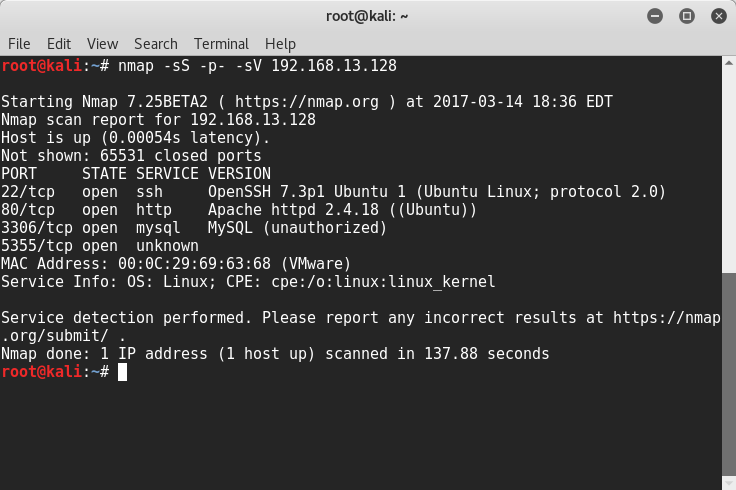Screen dimensions: 736x490
Task: Open the Terminal menu
Action: pyautogui.click(x=221, y=44)
